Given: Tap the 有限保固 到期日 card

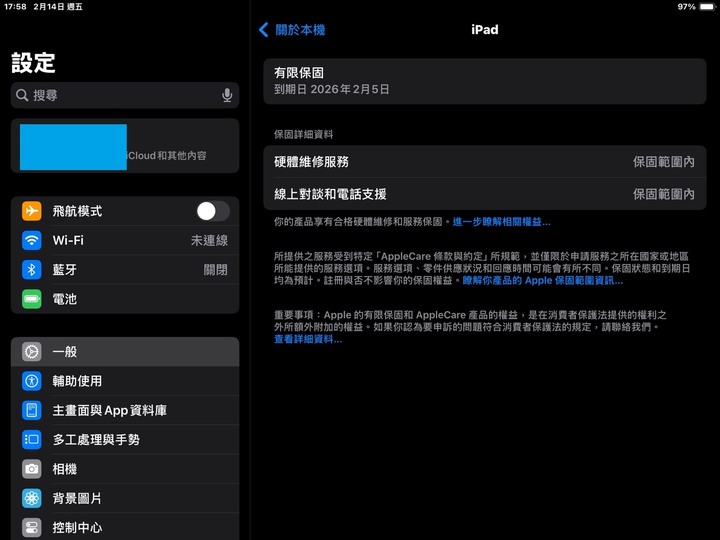Looking at the screenshot, I should (484, 81).
